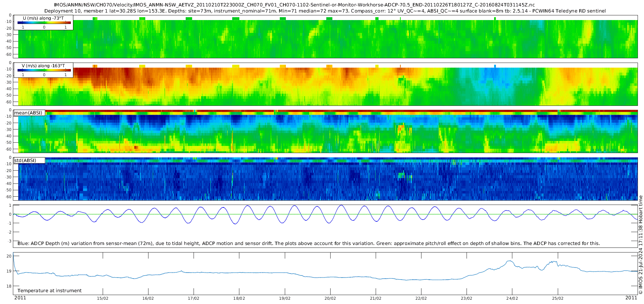Click the Temperature at instrument label
Viewport: 644px width, 304px height.
(49, 291)
